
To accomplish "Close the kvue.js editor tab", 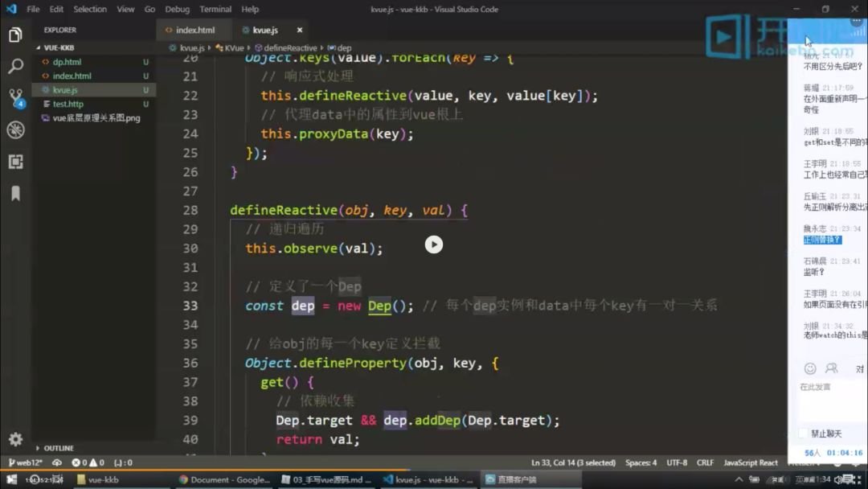I will pos(300,30).
